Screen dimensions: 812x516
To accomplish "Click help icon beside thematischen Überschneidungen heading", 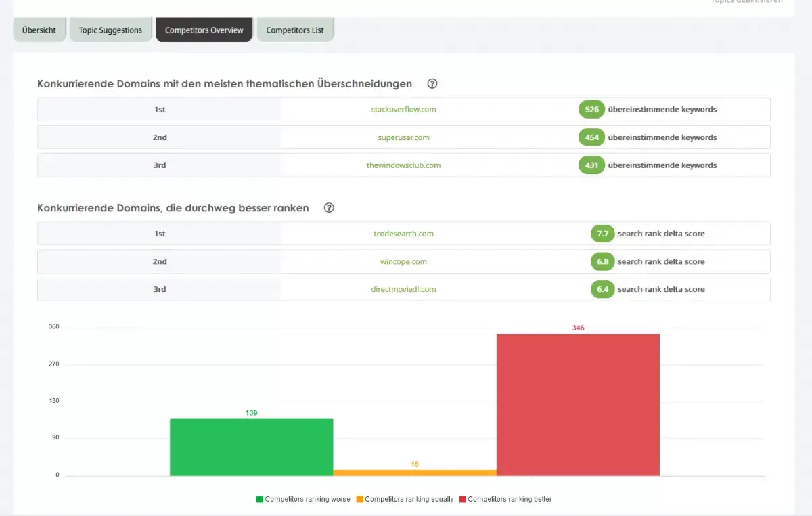I will (x=432, y=84).
